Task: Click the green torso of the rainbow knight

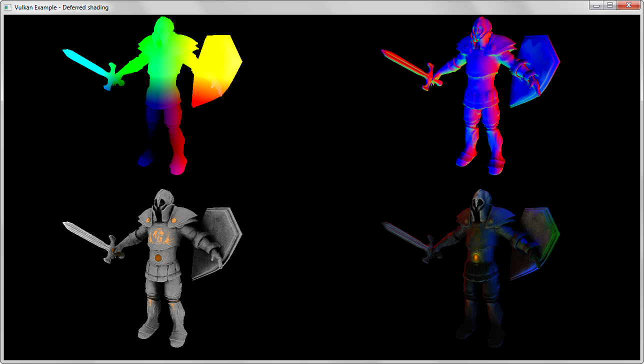Action: click(x=162, y=65)
